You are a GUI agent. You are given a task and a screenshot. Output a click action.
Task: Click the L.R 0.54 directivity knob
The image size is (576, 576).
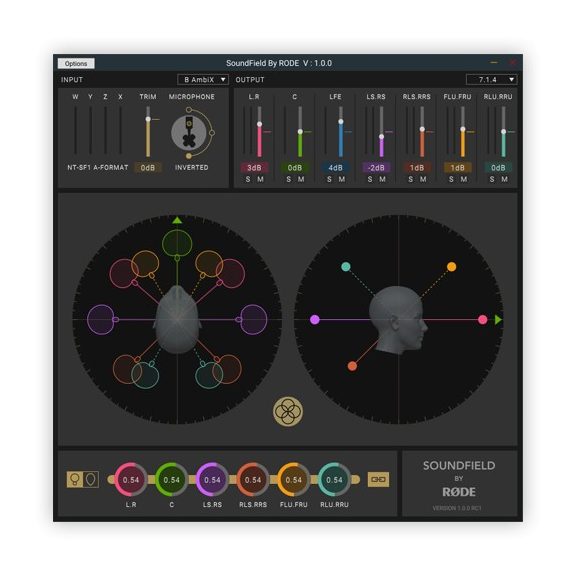[x=131, y=480]
